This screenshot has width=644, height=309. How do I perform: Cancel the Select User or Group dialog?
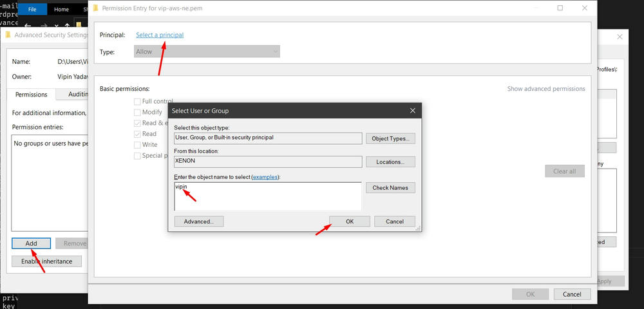click(x=395, y=221)
